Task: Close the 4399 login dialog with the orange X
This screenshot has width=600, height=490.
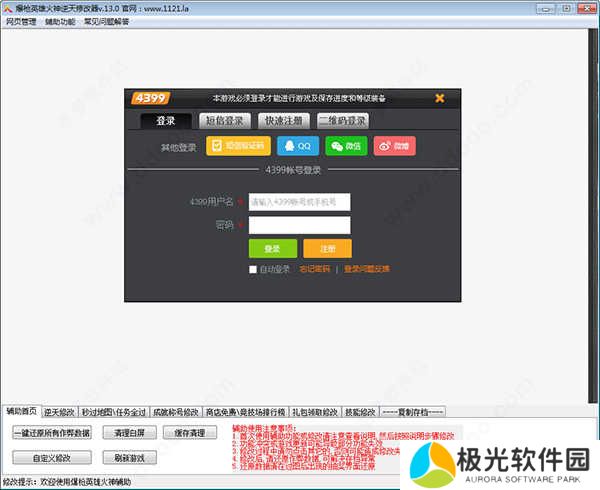Action: coord(440,98)
